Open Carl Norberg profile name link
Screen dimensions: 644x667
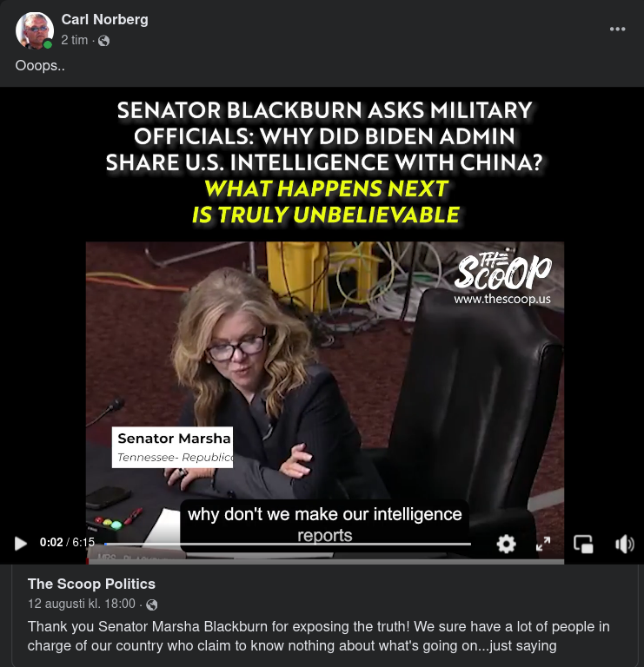pos(104,20)
